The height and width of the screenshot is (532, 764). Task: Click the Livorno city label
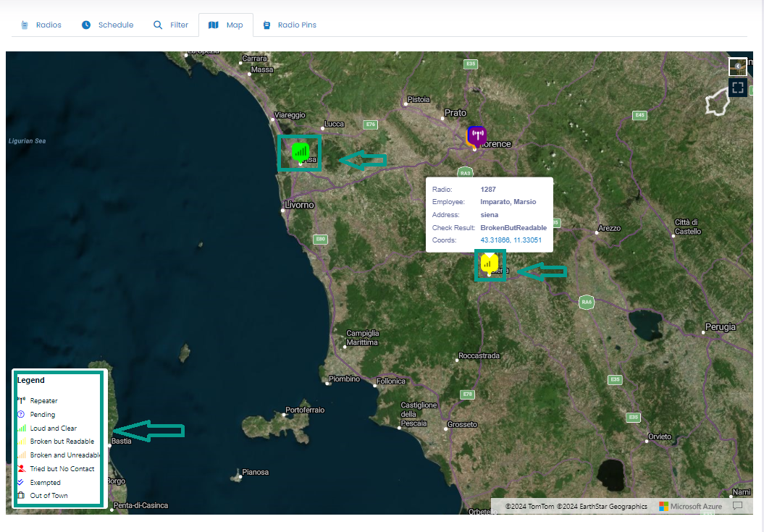(299, 205)
